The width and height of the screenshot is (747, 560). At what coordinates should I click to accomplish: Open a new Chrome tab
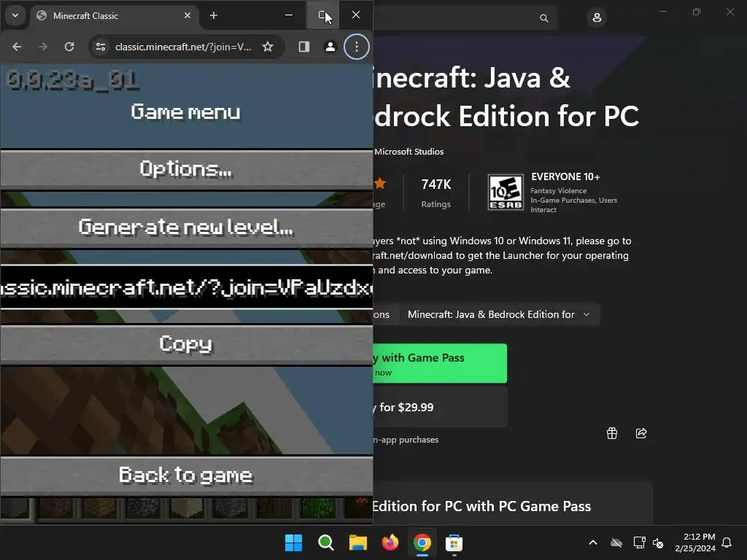[214, 16]
